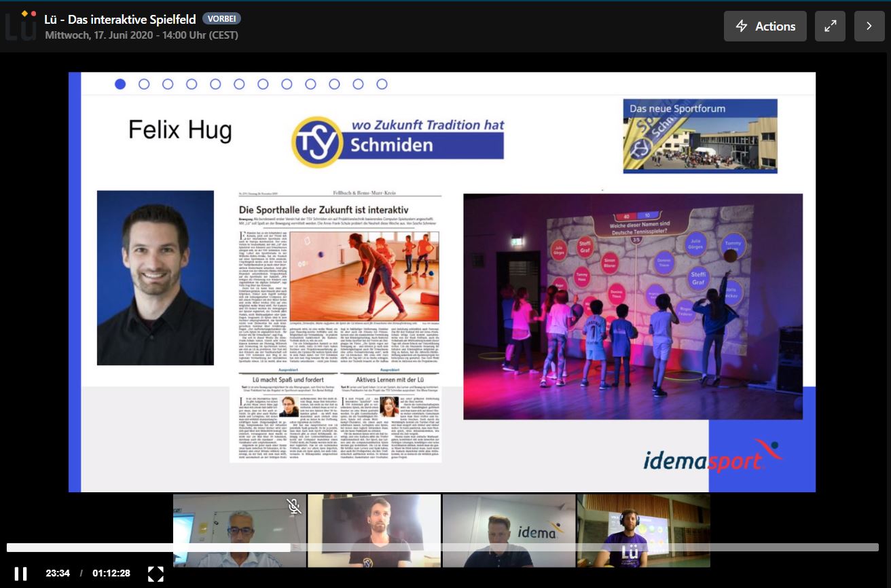Click the Lü logo in the header
This screenshot has width=891, height=588.
(x=20, y=26)
